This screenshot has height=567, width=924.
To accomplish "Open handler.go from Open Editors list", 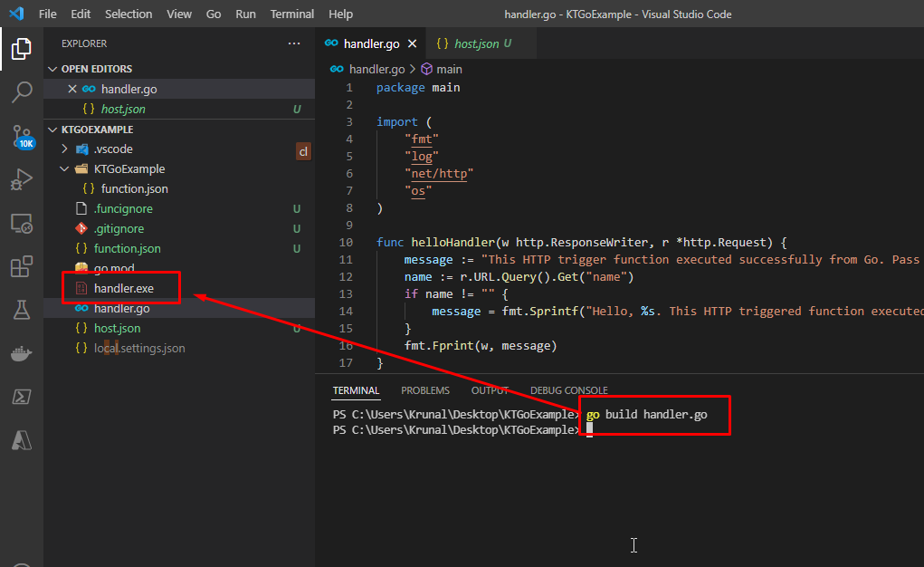I will click(x=179, y=89).
